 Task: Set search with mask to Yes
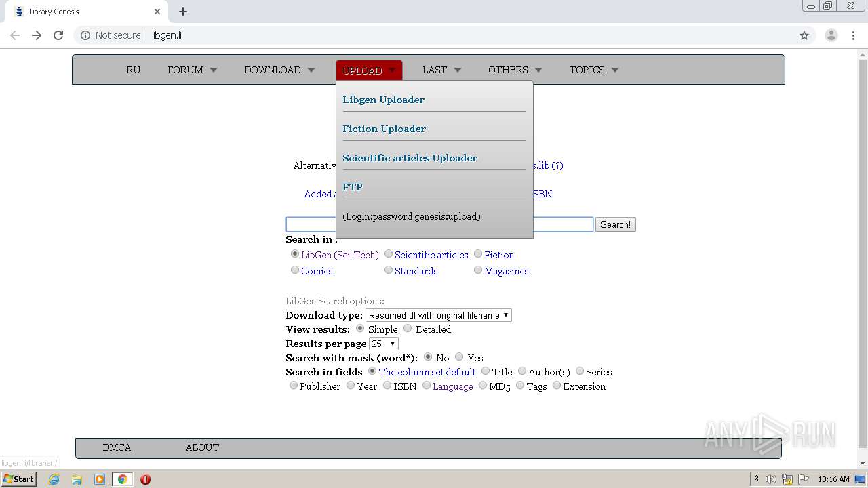pyautogui.click(x=459, y=357)
